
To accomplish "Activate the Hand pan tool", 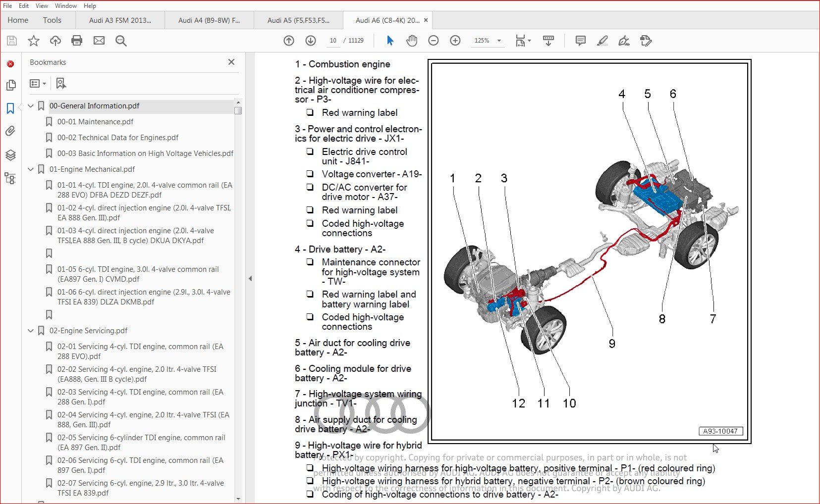I will (x=412, y=41).
